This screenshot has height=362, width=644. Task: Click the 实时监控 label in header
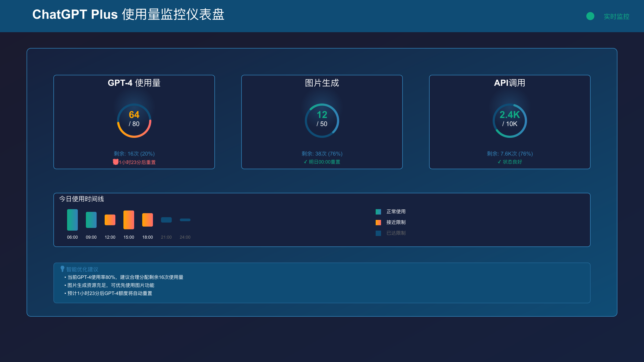click(616, 16)
